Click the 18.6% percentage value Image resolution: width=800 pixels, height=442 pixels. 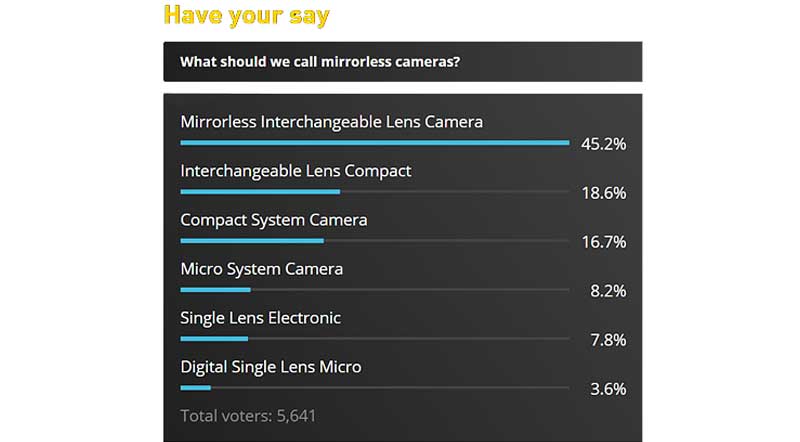pos(604,193)
